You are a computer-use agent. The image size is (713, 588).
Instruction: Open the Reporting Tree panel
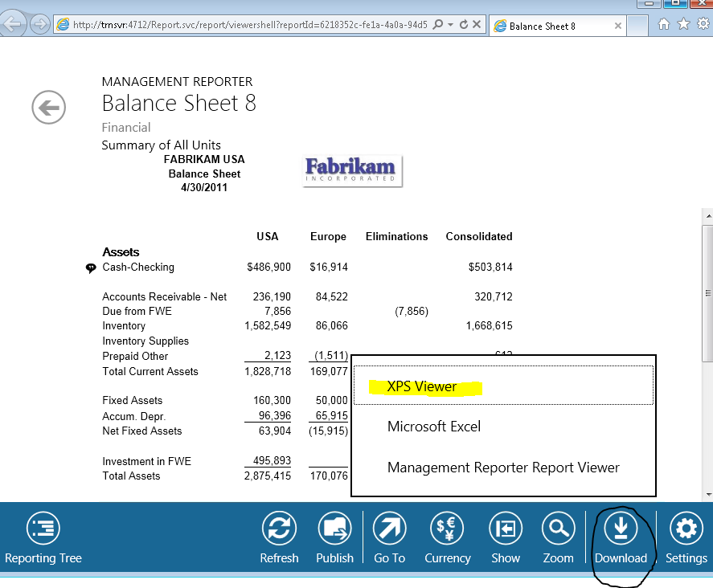pyautogui.click(x=43, y=537)
